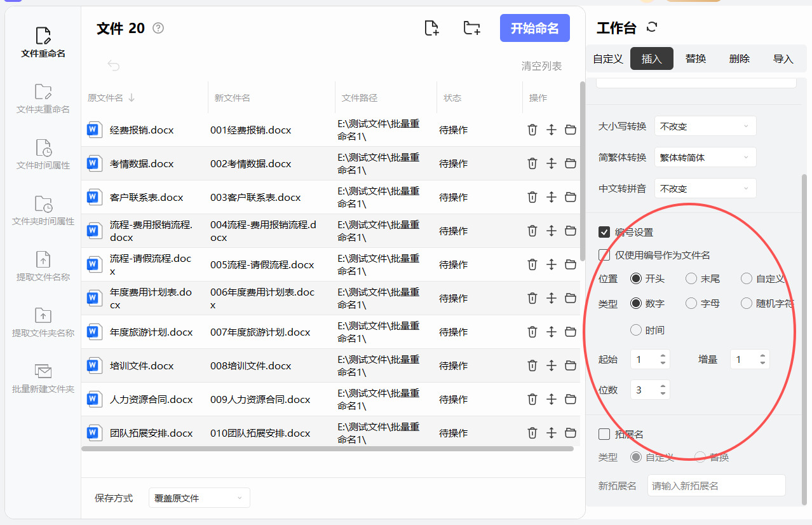
Task: Select 末尾 position radio button
Action: [x=691, y=278]
